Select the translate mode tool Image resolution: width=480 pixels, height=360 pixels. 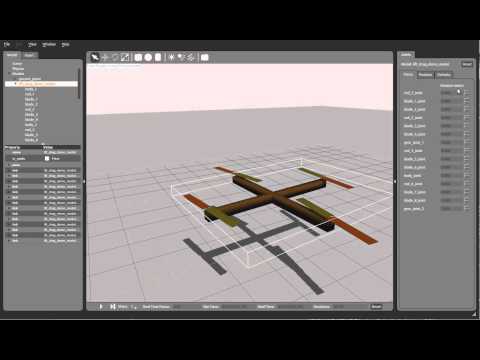coord(105,57)
